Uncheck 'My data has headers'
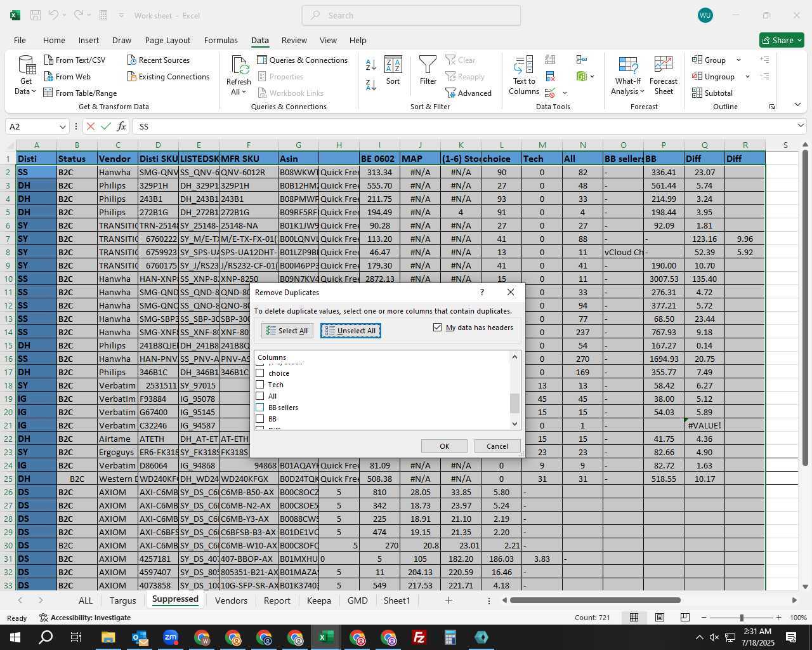This screenshot has height=650, width=812. 437,328
